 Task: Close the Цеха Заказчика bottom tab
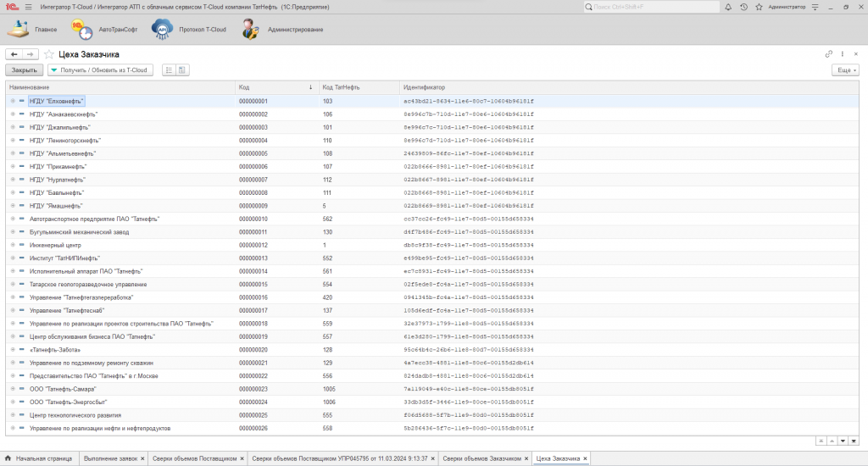click(585, 458)
